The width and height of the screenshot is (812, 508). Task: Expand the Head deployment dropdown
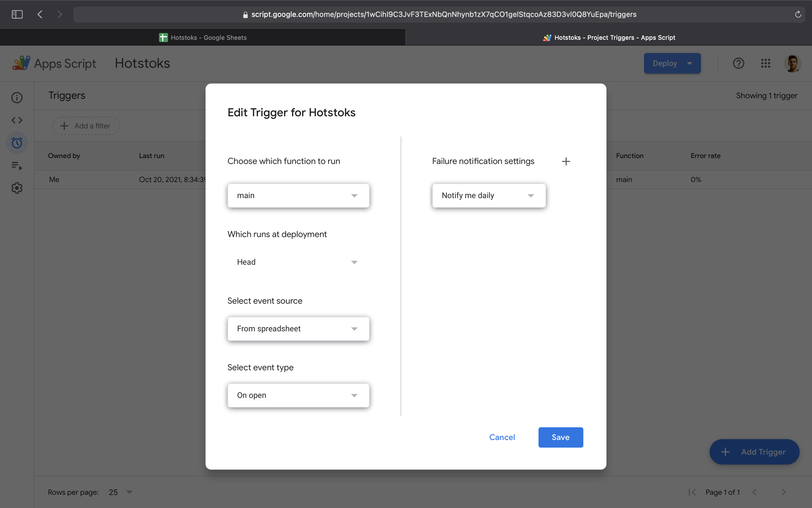tap(298, 262)
